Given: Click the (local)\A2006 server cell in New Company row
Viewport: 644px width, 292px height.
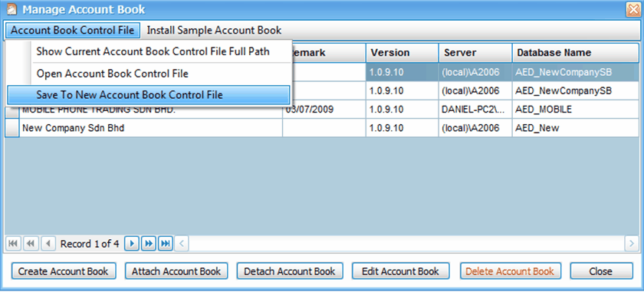Looking at the screenshot, I should pos(475,128).
